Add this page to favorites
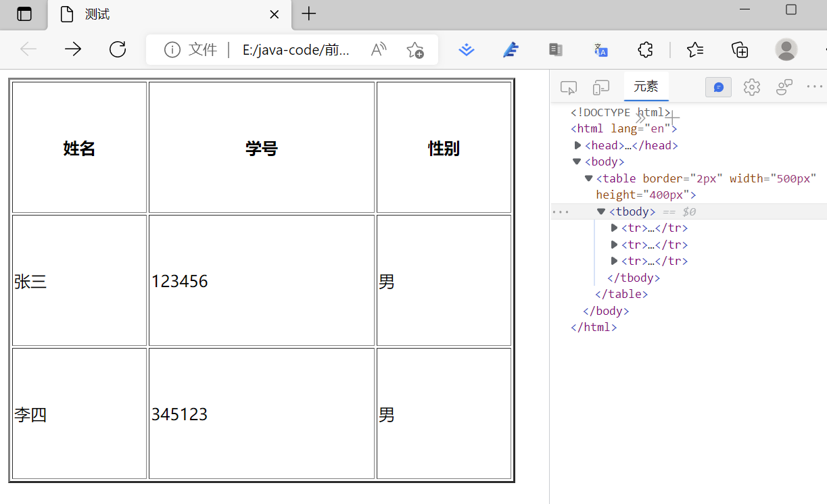The image size is (827, 504). [x=415, y=49]
